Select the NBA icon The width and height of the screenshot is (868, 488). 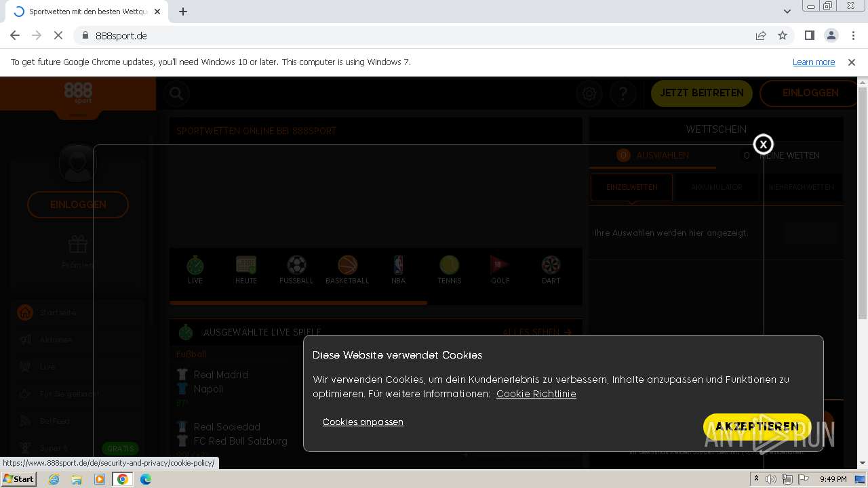[x=398, y=270]
